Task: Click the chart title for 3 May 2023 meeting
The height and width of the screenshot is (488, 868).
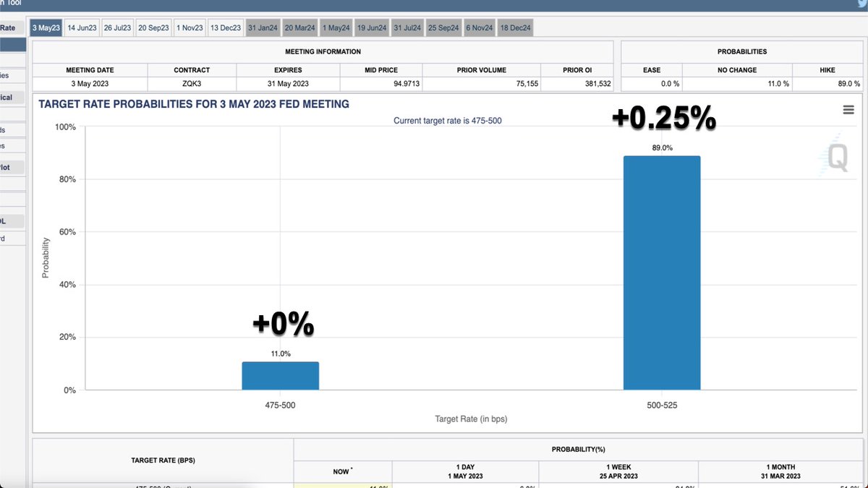Action: click(194, 104)
